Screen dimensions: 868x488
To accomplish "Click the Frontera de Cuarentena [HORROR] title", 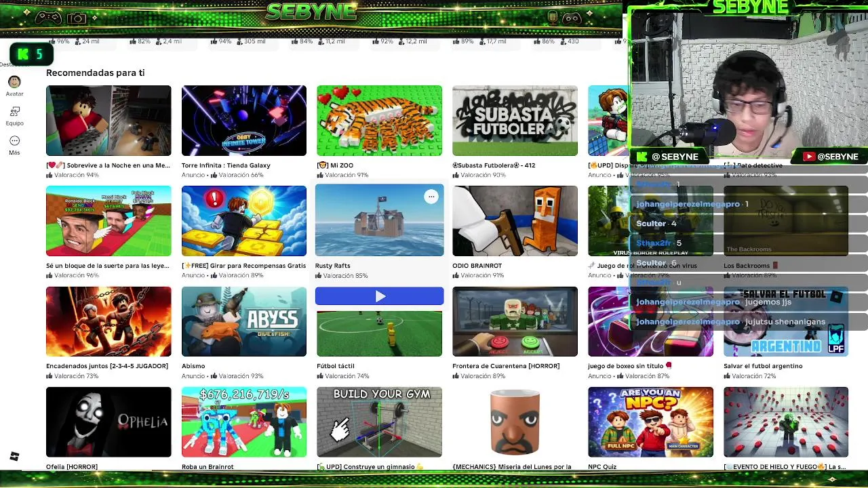I will point(506,366).
